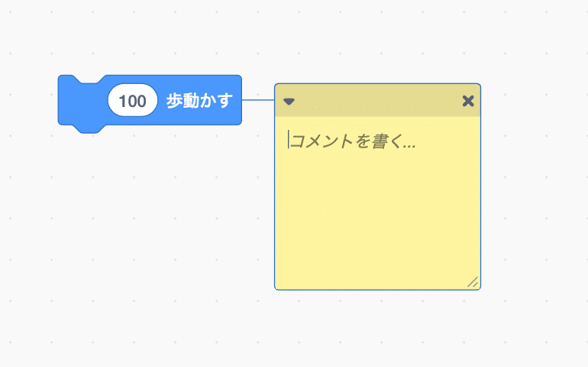Screen dimensions: 588x367
Task: Click header space between arrow and X
Action: (x=378, y=101)
